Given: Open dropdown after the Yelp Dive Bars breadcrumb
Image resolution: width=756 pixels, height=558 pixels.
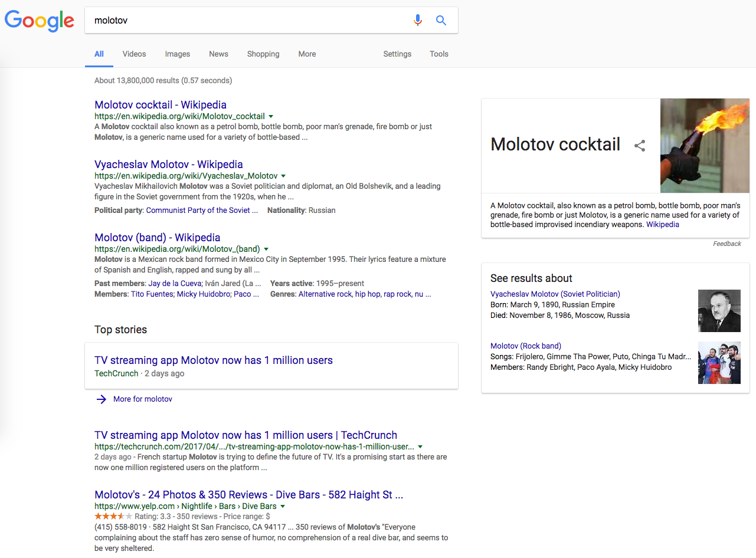Looking at the screenshot, I should click(283, 506).
